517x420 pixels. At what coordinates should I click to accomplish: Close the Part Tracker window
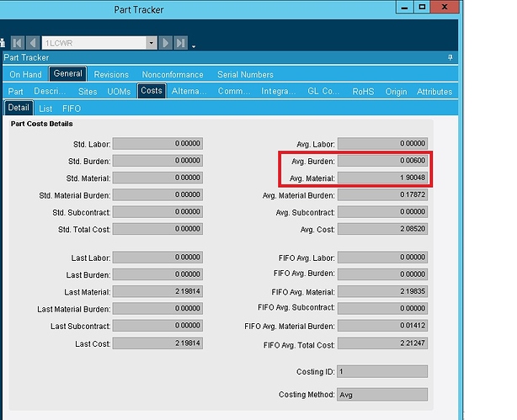click(445, 7)
